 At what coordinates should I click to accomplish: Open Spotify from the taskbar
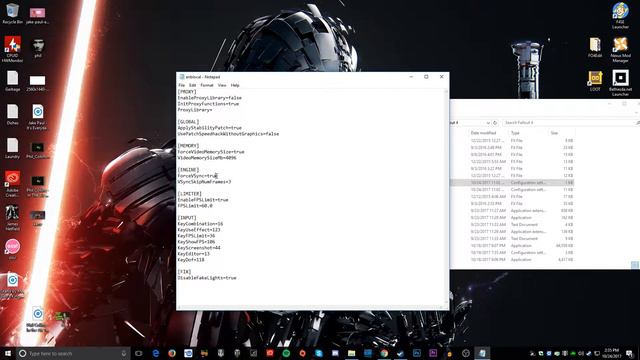click(x=286, y=353)
